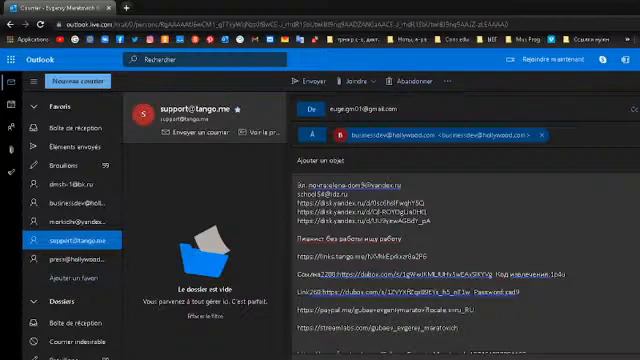Click the support@tango.me avatar circle
Screen dimensions: 640x360
point(143,114)
